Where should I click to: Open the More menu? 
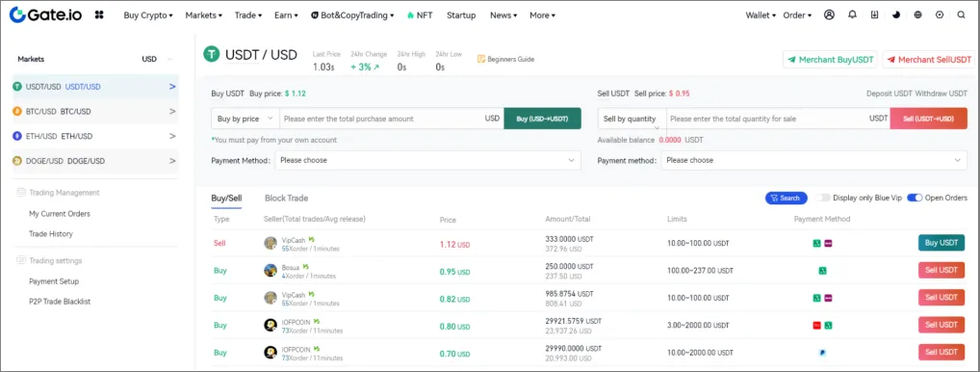point(542,15)
